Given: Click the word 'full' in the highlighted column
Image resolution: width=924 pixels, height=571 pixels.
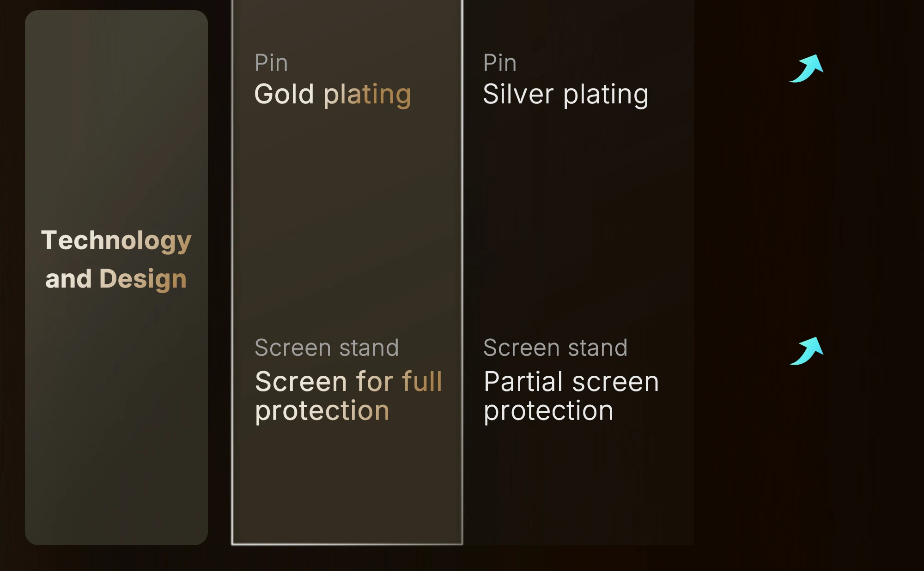Looking at the screenshot, I should (x=422, y=382).
